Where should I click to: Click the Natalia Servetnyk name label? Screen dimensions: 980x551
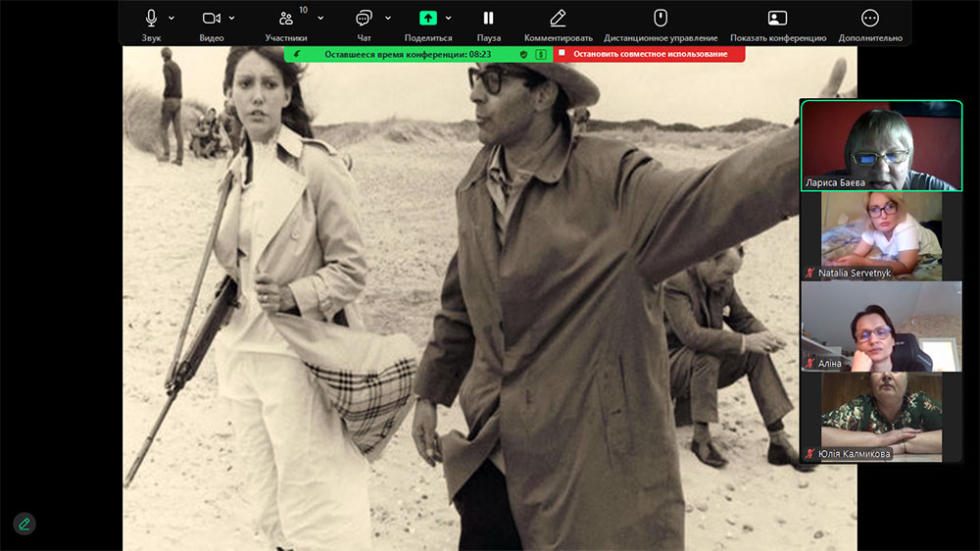coord(855,273)
